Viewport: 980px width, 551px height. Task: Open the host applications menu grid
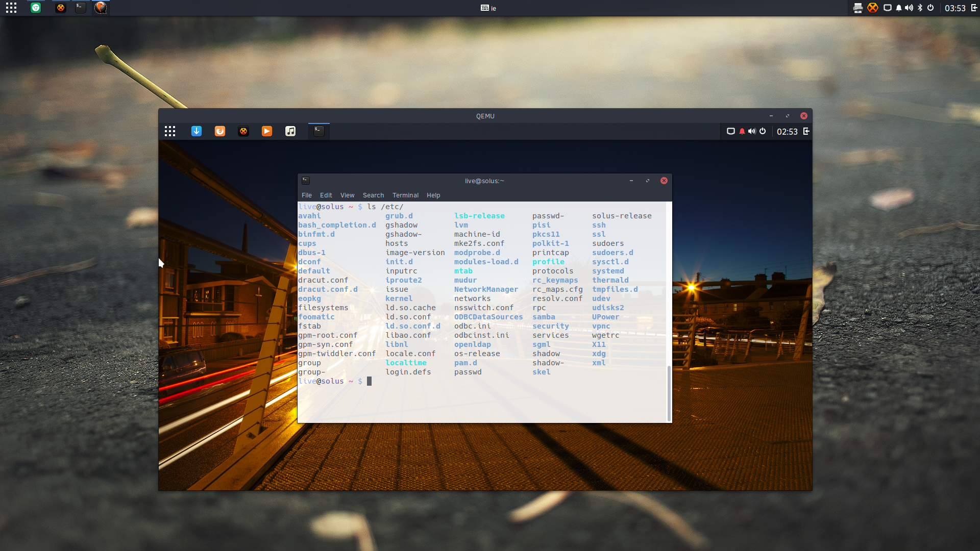click(11, 8)
